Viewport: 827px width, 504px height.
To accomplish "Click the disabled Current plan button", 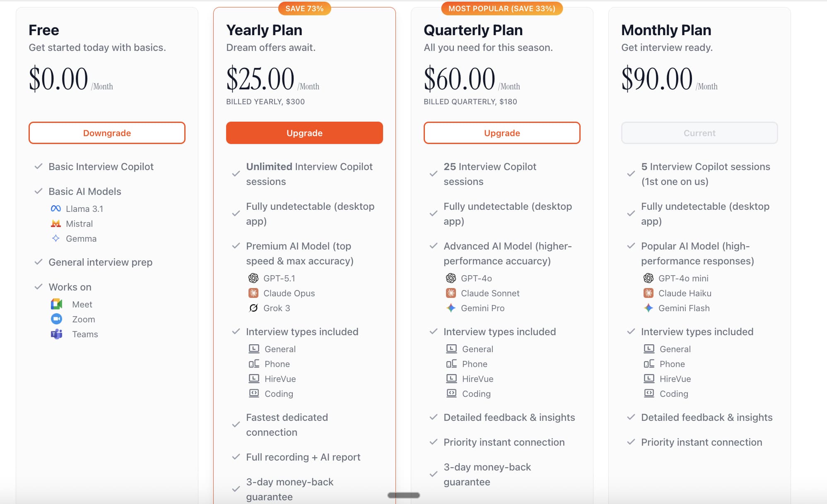I will [699, 133].
